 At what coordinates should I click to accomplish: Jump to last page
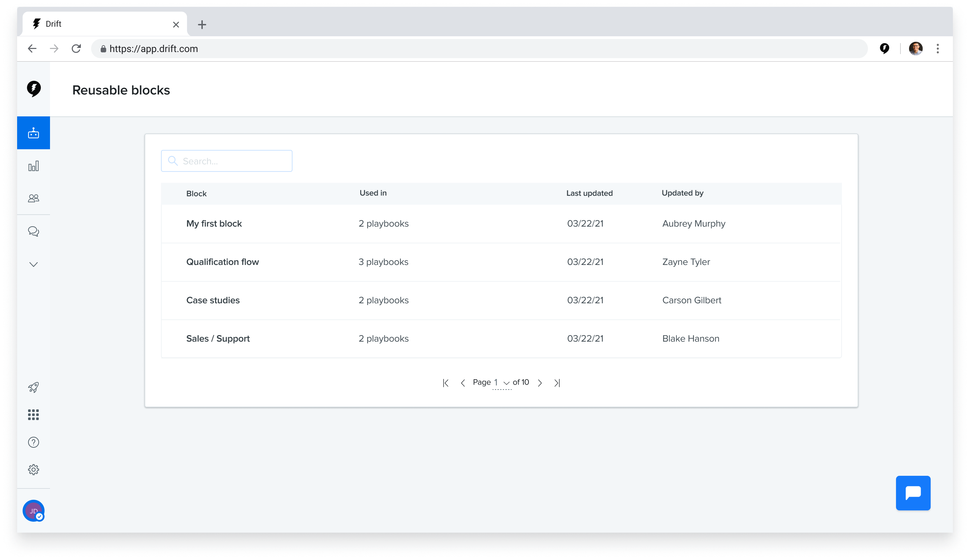click(x=557, y=383)
